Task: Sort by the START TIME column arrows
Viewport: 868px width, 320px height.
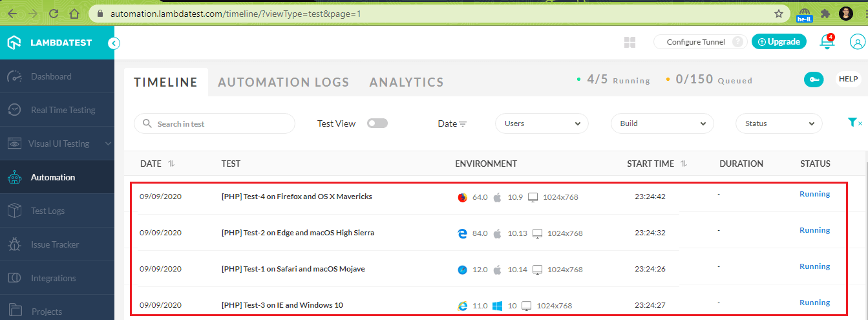Action: [684, 164]
